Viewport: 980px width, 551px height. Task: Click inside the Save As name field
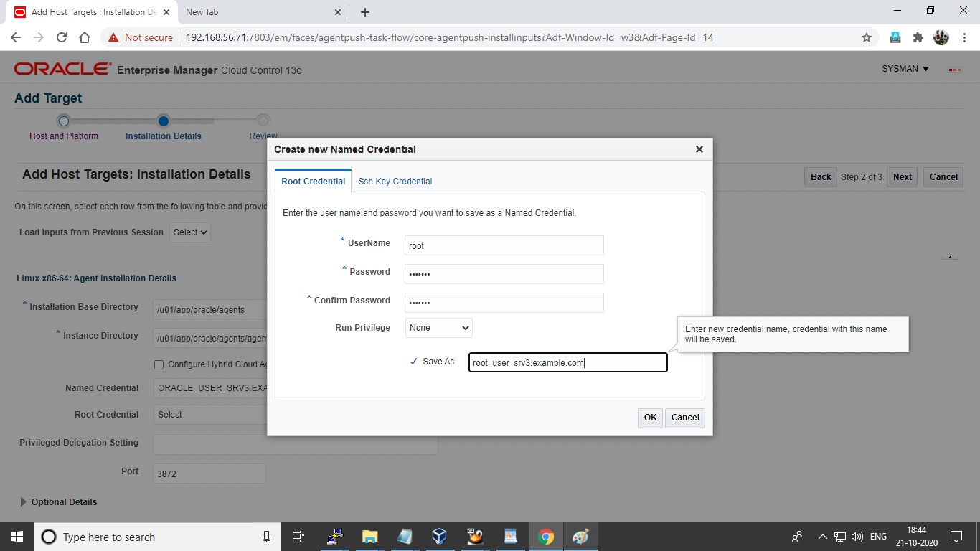(x=567, y=362)
